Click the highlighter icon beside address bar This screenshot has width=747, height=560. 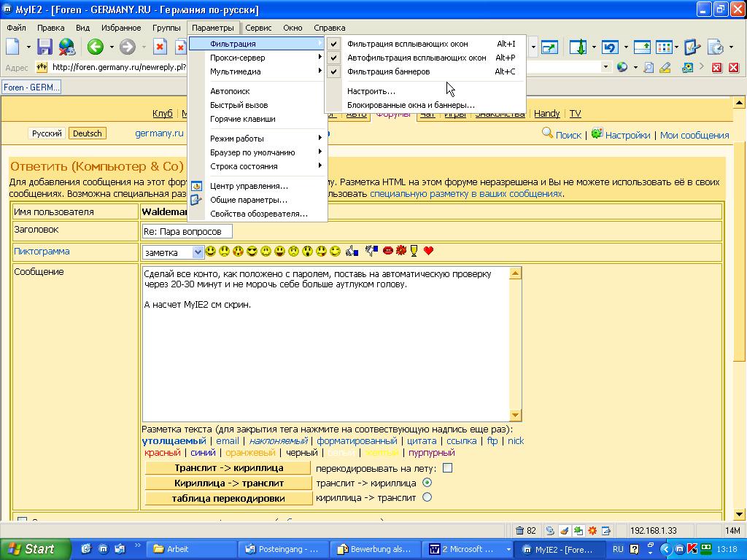[x=665, y=68]
